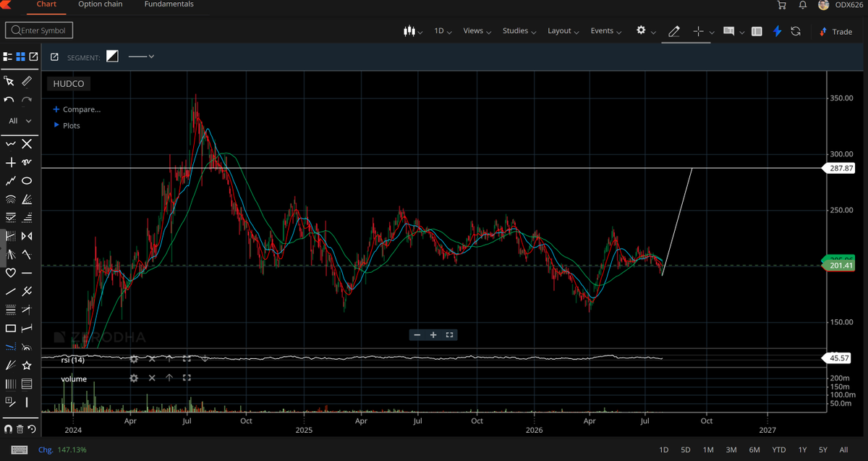
Task: Select the time cycle bowtie tool
Action: [x=27, y=236]
